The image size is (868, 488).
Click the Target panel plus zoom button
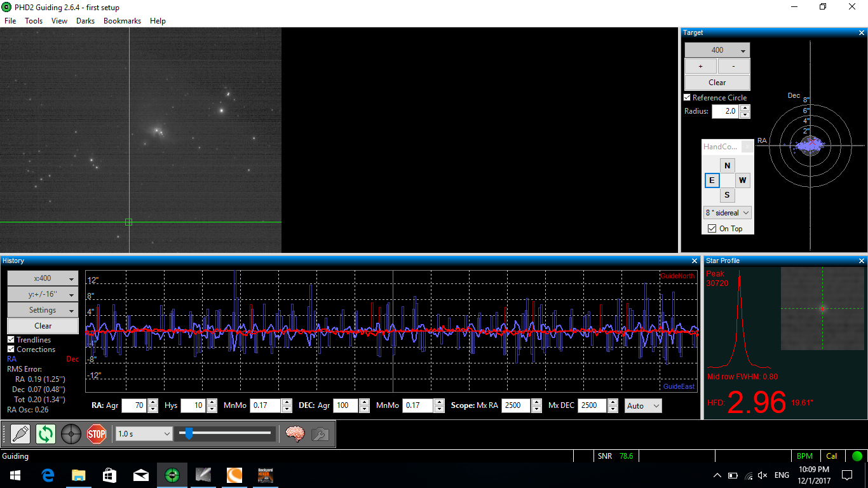[700, 66]
